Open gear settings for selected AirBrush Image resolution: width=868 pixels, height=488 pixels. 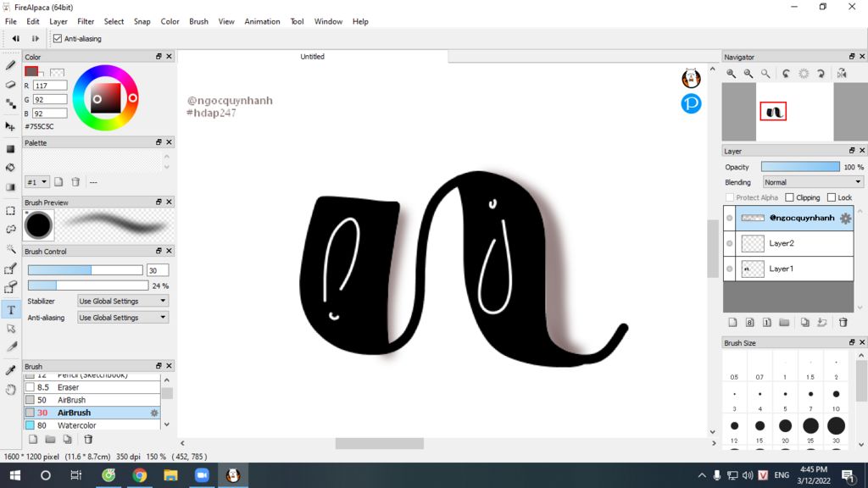154,413
